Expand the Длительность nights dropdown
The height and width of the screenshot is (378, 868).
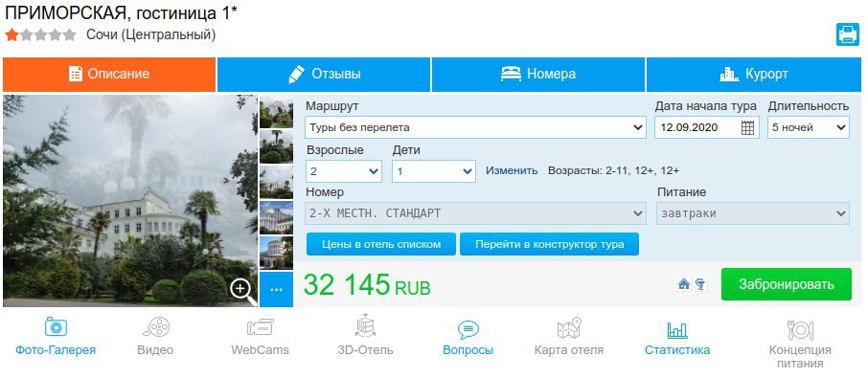click(x=809, y=127)
